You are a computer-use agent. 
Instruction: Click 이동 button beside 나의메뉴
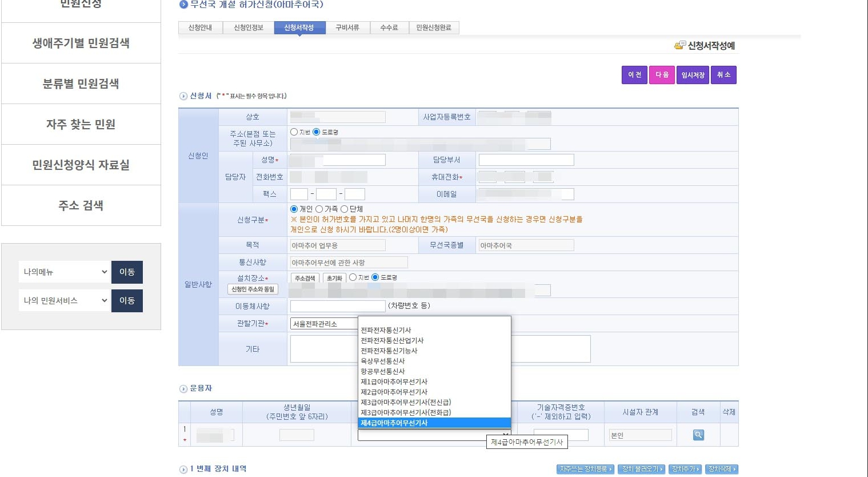point(127,272)
